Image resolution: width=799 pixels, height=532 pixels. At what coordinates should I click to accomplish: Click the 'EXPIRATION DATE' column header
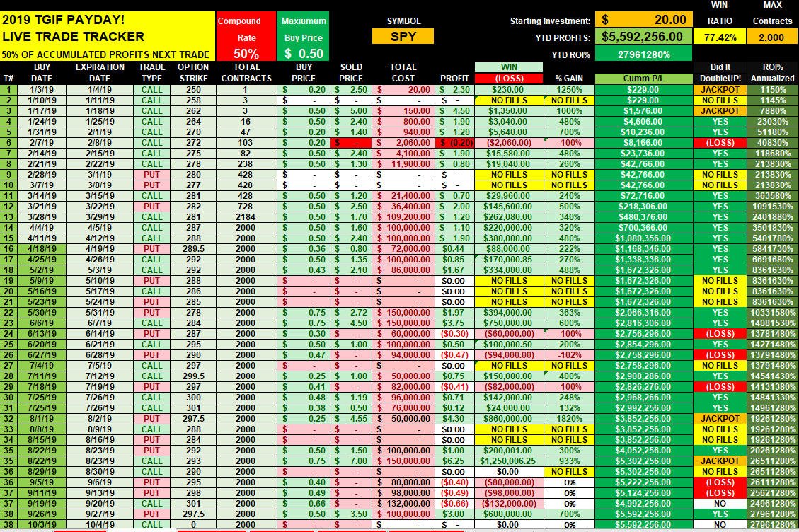(100, 72)
